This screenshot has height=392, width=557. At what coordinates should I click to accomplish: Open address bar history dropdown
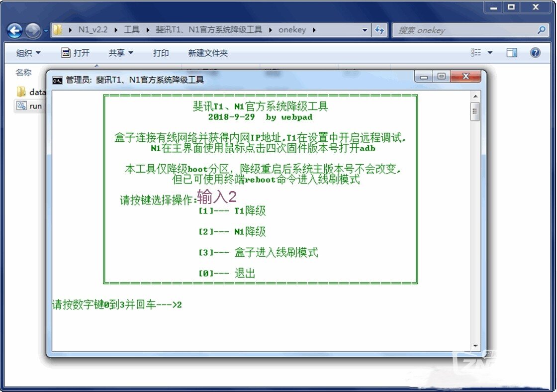365,30
